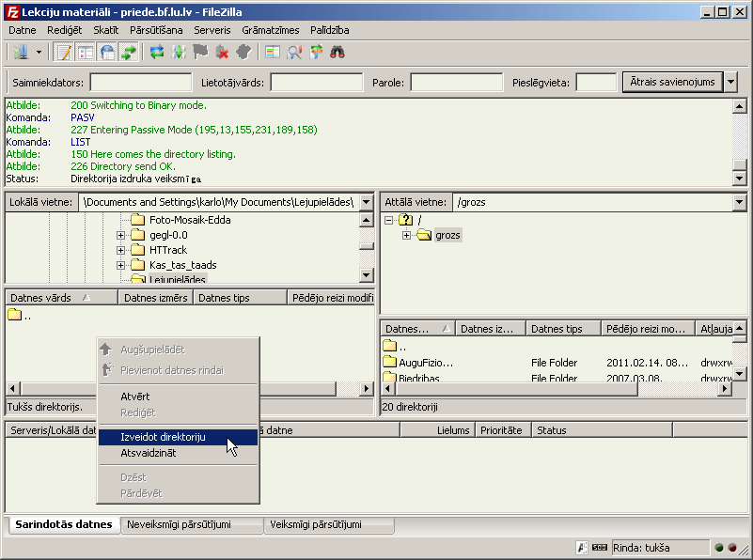Open the Rediģēt menu

64,30
